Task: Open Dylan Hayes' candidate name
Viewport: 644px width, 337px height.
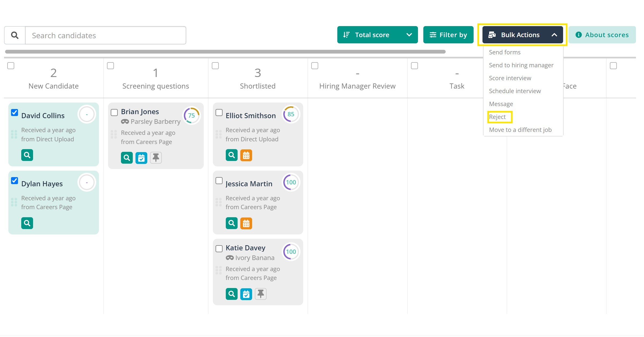Action: pyautogui.click(x=42, y=184)
